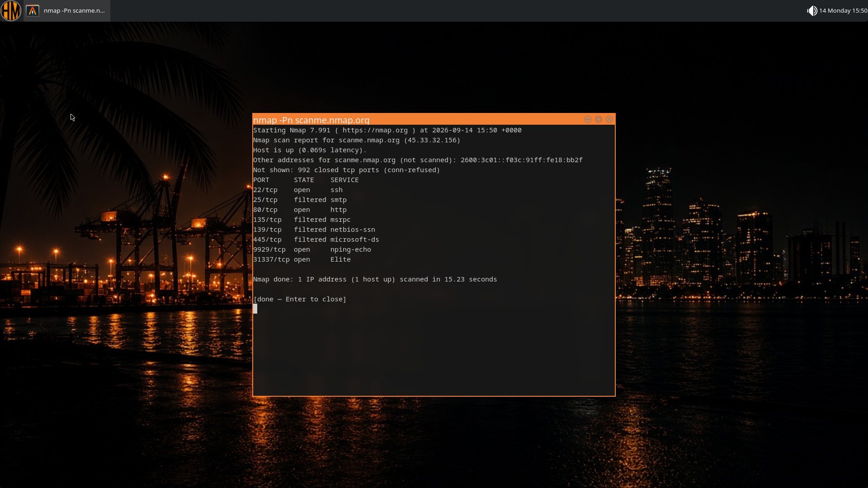Select the 9929/tcp port entry
This screenshot has height=488, width=868.
(269, 249)
